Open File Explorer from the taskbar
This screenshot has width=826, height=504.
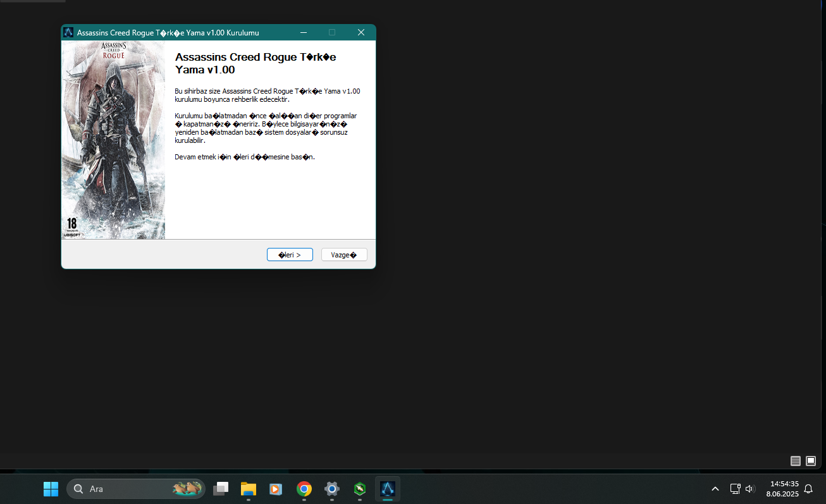tap(249, 489)
